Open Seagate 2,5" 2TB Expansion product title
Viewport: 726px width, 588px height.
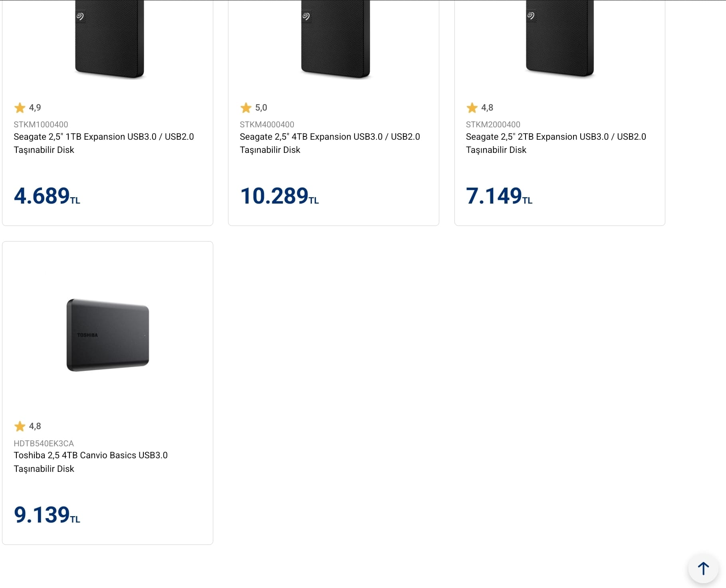[x=556, y=143]
